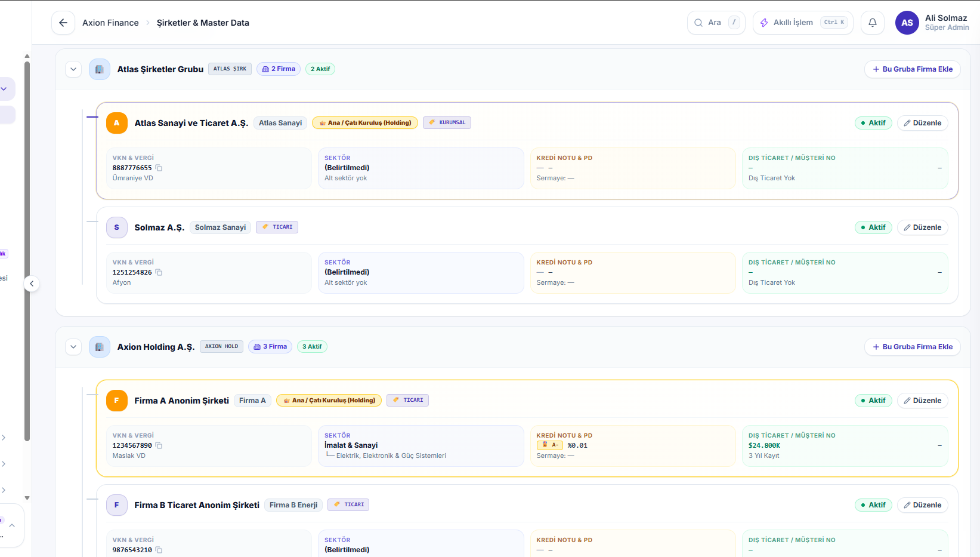
Task: Open the notifications bell
Action: pos(873,23)
